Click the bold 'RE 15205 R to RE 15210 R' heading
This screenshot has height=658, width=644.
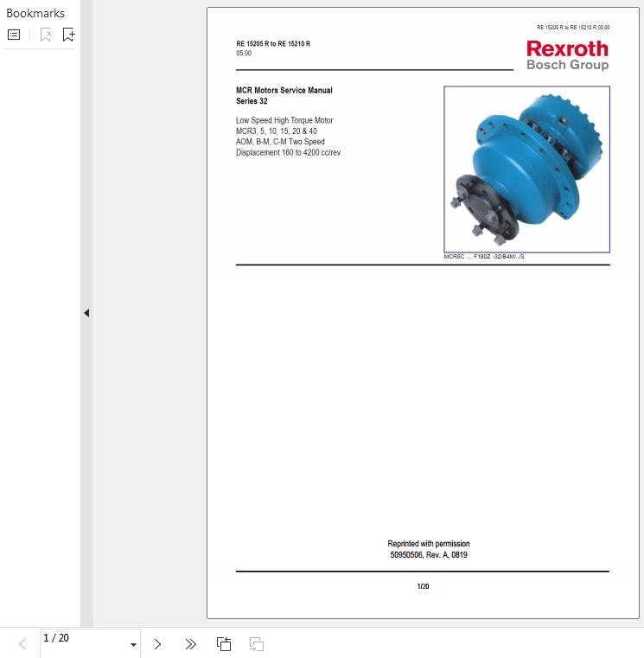273,43
